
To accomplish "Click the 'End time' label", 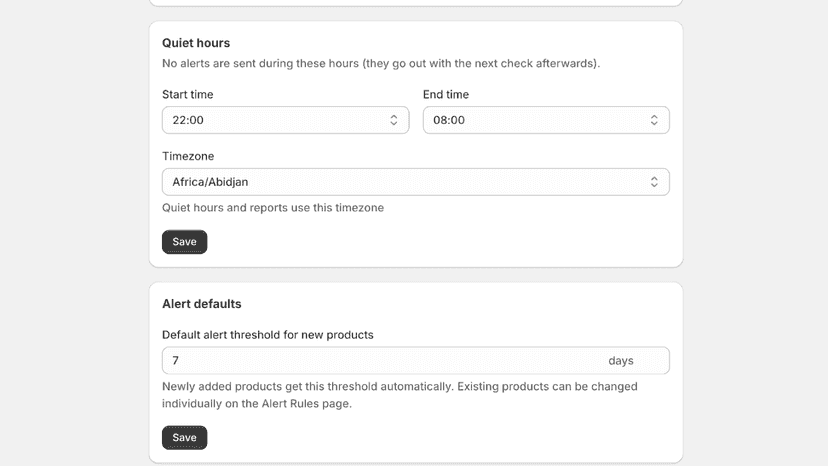I will pyautogui.click(x=446, y=95).
